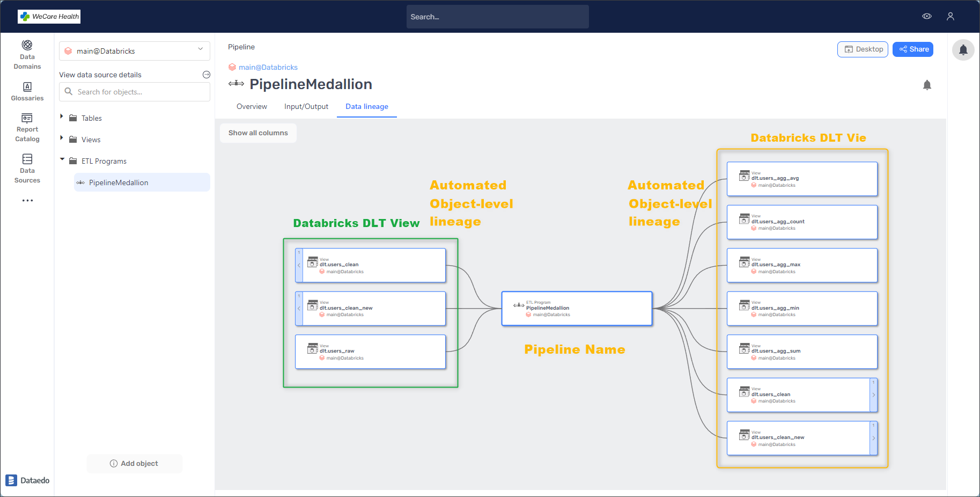Click the notification bell in right panel
This screenshot has height=497, width=980.
click(x=963, y=50)
